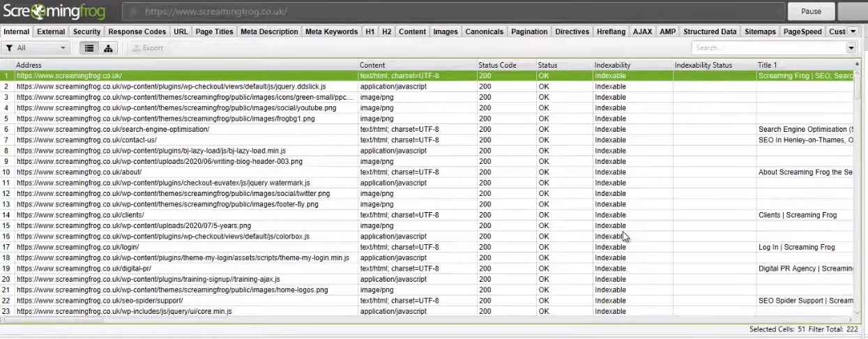Viewport: 868px width, 339px height.
Task: Switch to tree view icon
Action: point(108,48)
